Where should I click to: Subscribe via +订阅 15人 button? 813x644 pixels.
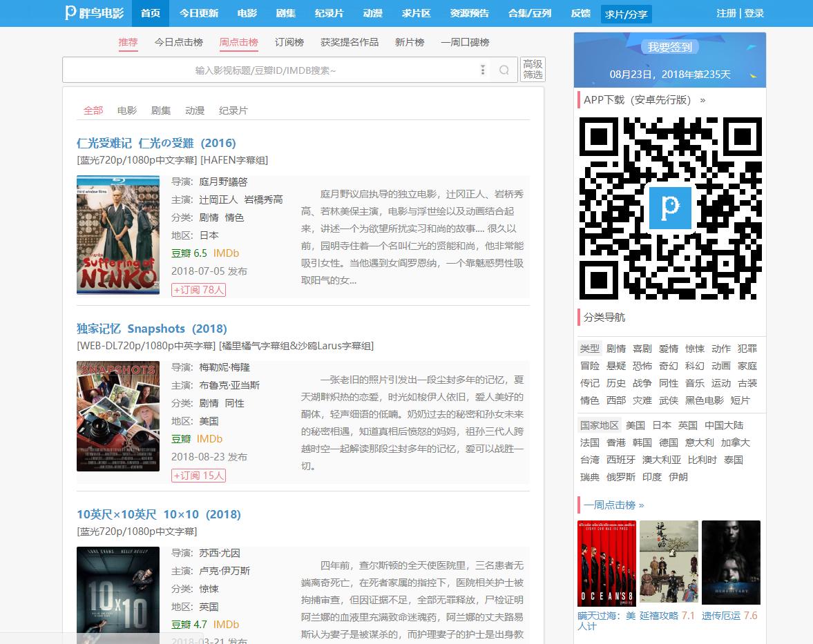(x=198, y=475)
